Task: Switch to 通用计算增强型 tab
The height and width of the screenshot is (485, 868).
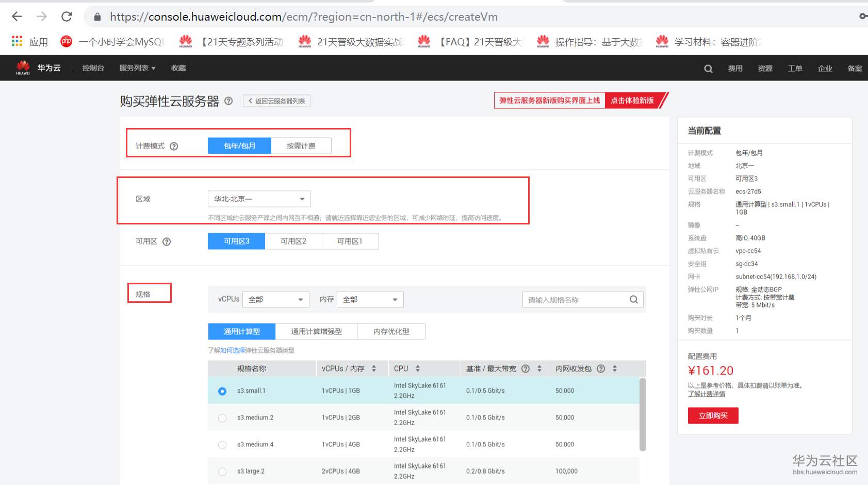Action: [317, 331]
